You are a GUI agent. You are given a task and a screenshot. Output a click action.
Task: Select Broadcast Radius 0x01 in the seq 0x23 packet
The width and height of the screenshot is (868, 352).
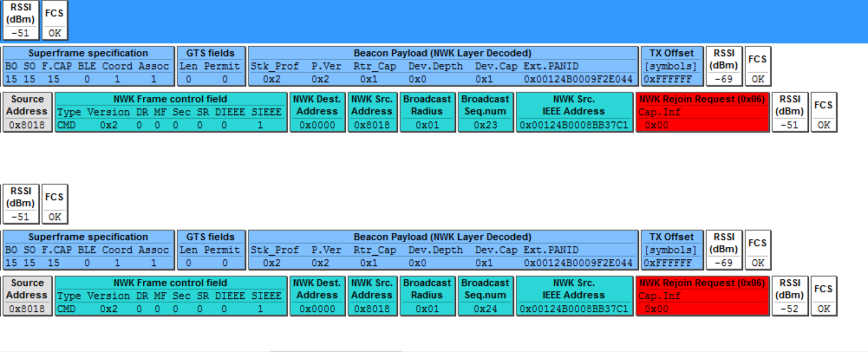click(x=427, y=113)
